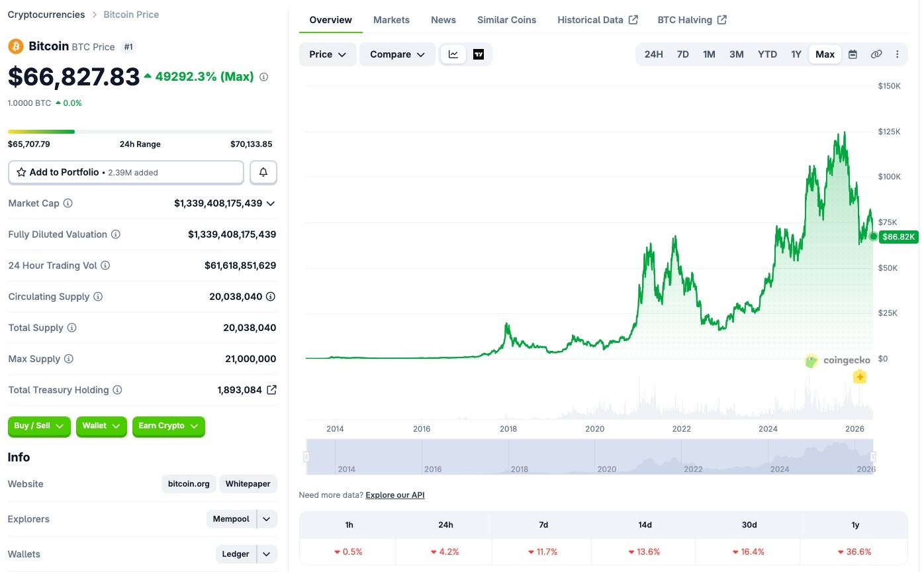Click info icon next to Market Cap
The width and height of the screenshot is (924, 572).
(68, 203)
